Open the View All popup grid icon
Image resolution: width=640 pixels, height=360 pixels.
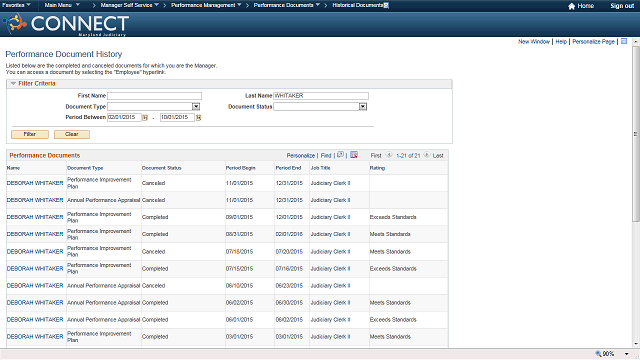click(x=340, y=155)
